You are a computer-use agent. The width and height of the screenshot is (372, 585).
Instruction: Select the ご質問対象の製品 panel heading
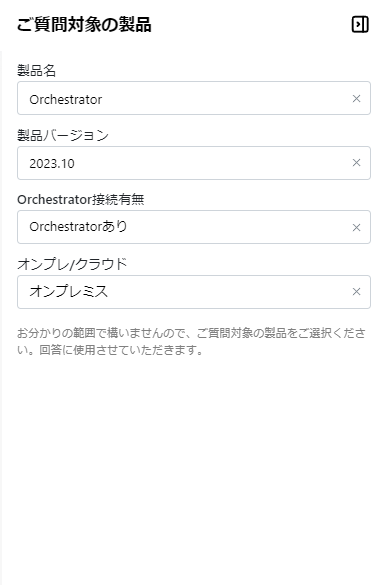tap(84, 25)
